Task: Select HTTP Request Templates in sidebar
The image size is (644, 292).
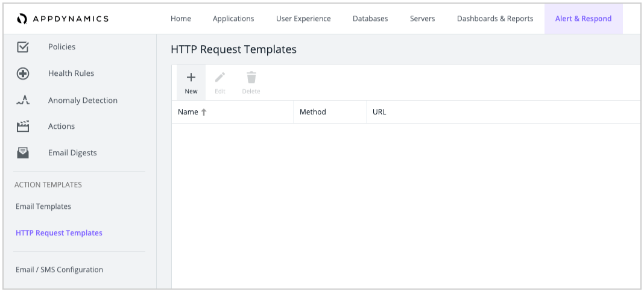Action: coord(58,233)
